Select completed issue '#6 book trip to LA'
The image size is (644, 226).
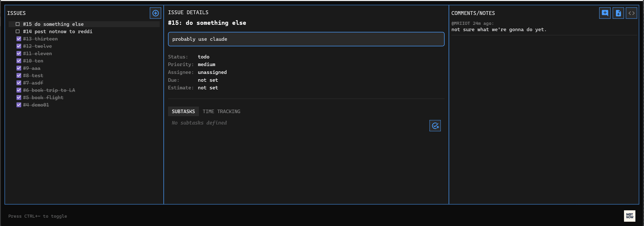(49, 90)
